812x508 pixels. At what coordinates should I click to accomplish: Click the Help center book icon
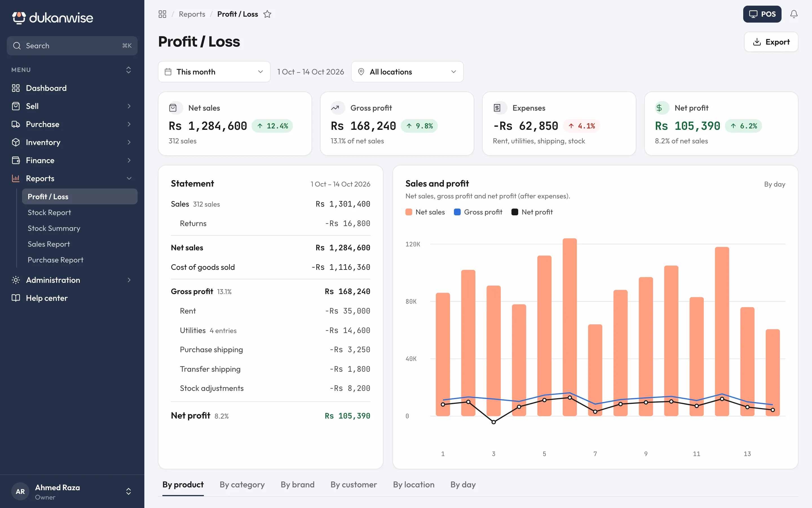pos(16,298)
